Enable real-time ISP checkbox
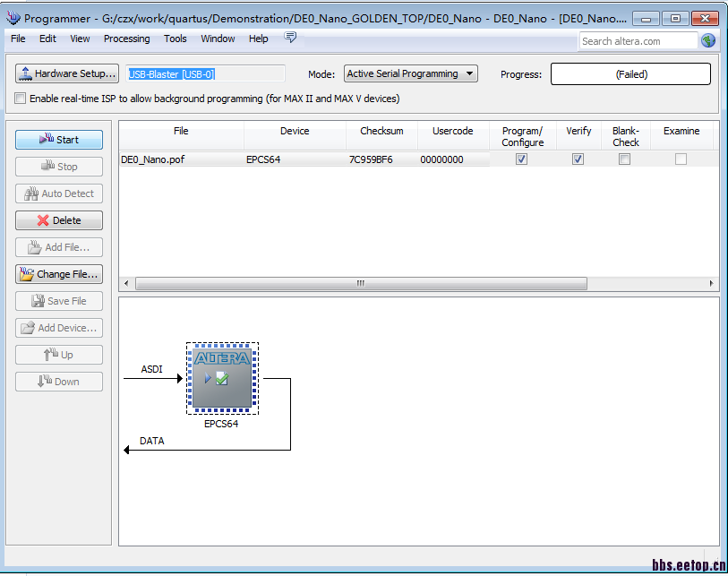 (20, 99)
